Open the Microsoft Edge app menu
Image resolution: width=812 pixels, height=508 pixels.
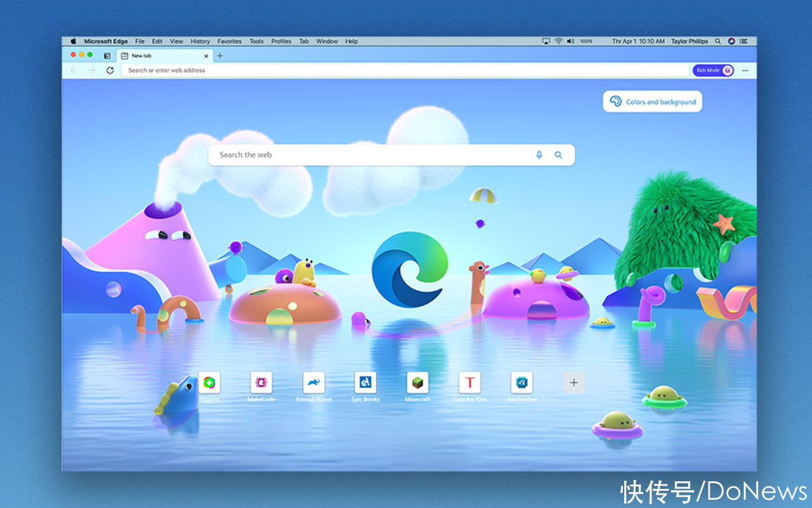106,41
